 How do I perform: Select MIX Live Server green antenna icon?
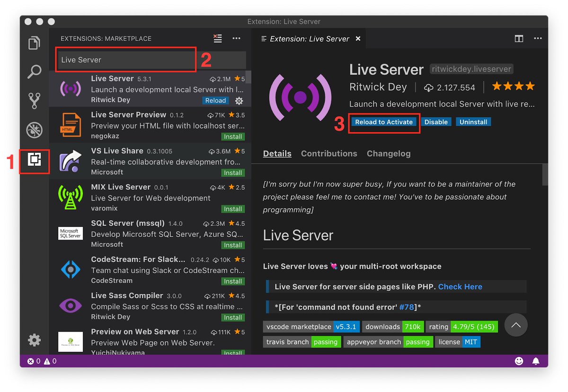(71, 197)
